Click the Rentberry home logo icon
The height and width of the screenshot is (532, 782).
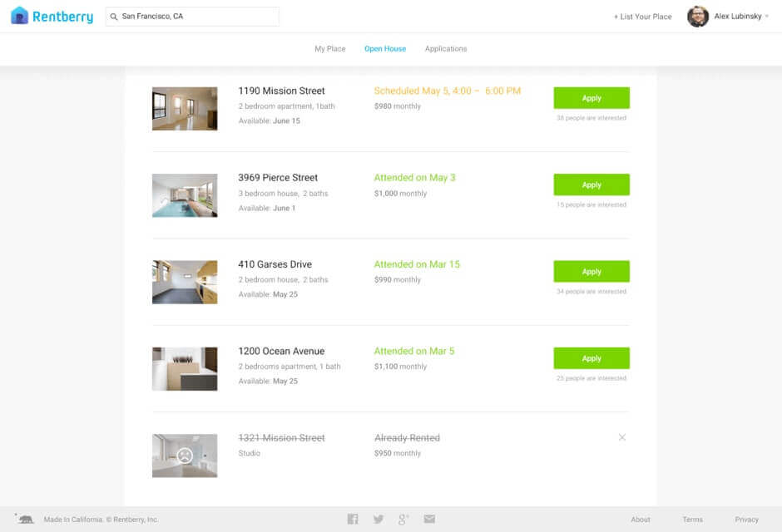(19, 16)
